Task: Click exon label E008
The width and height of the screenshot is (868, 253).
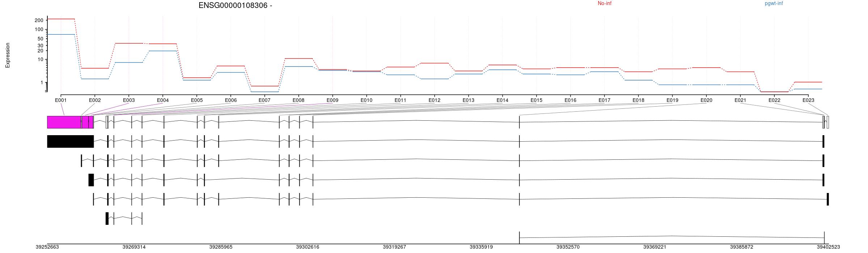Action: [298, 100]
